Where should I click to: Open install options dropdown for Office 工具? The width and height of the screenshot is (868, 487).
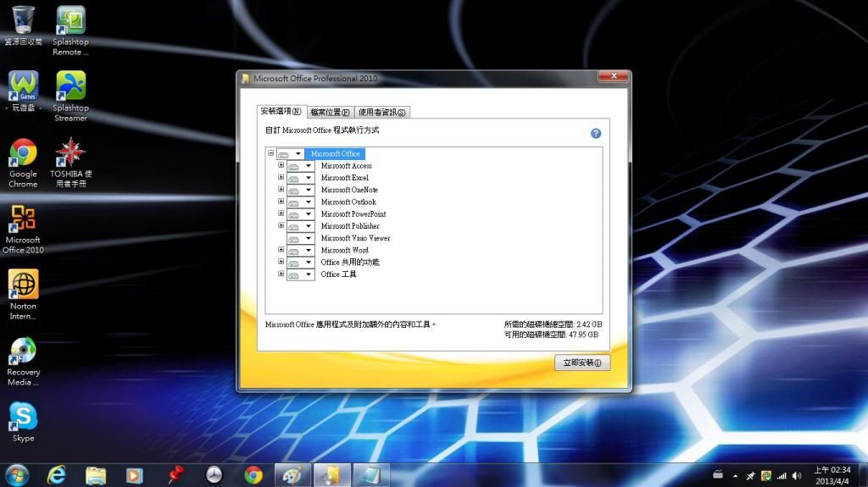301,274
